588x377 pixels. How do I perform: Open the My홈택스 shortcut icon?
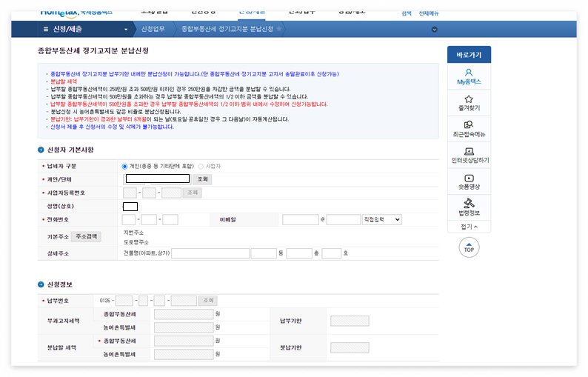point(469,76)
